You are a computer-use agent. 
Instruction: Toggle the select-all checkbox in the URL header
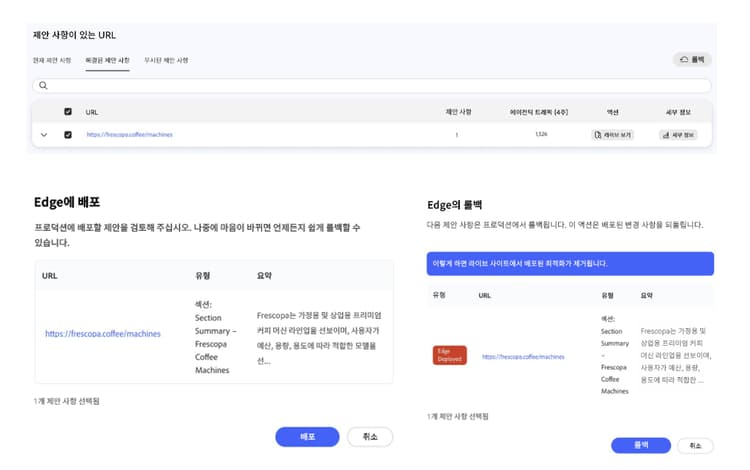tap(68, 111)
